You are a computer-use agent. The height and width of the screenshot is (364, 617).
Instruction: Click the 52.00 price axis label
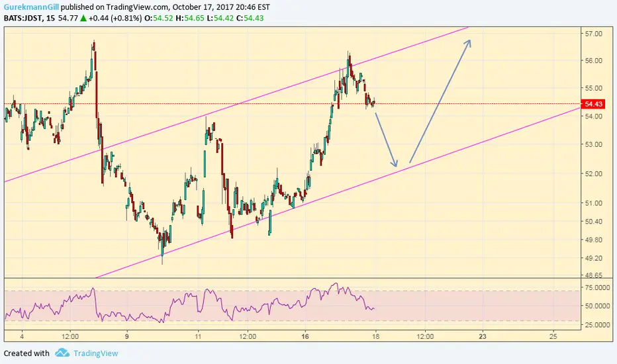coord(593,174)
